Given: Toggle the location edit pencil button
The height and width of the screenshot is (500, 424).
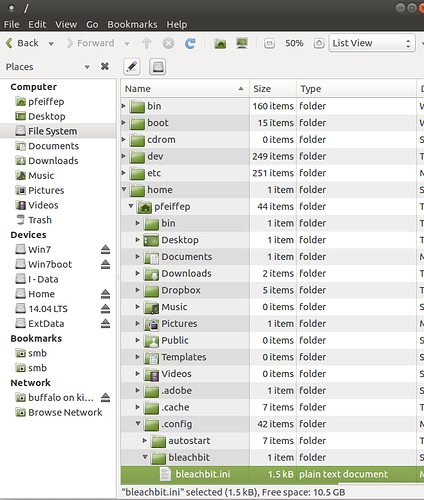Looking at the screenshot, I should [132, 67].
